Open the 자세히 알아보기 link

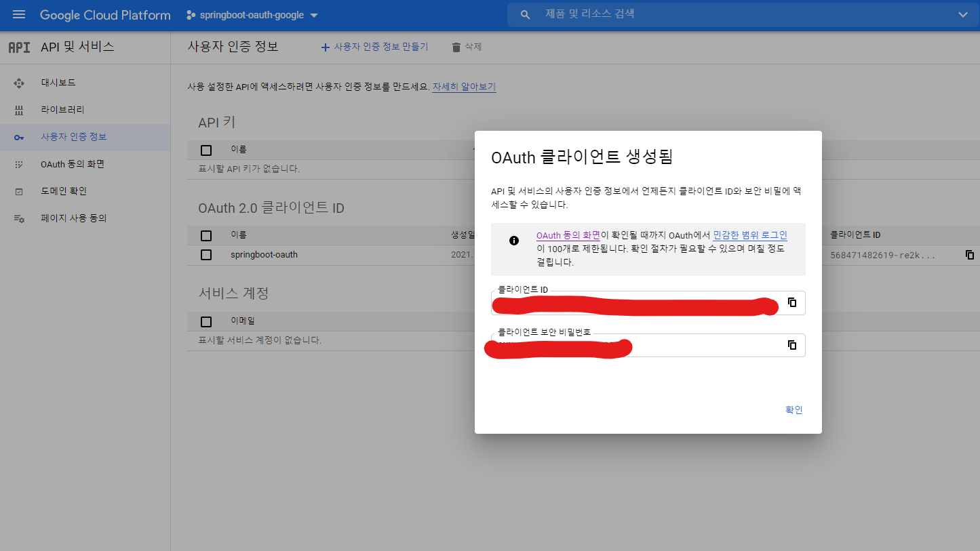pos(464,87)
